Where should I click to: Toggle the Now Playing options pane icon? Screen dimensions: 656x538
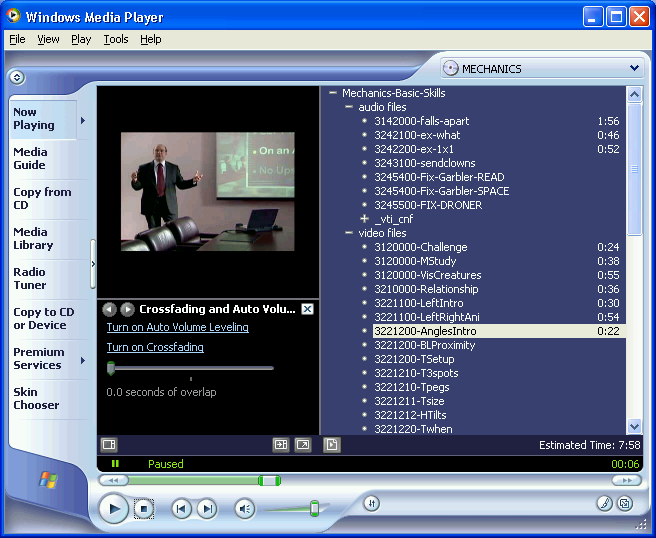click(x=109, y=444)
